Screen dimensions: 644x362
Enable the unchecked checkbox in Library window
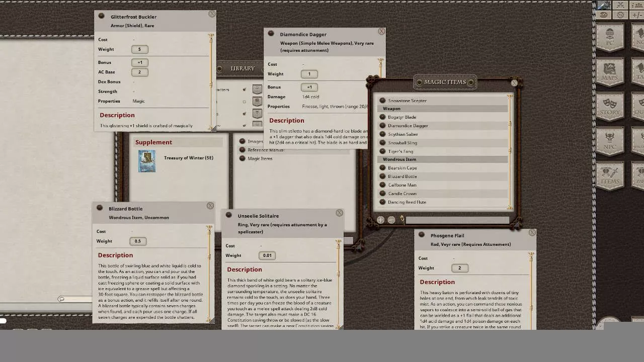pyautogui.click(x=245, y=102)
